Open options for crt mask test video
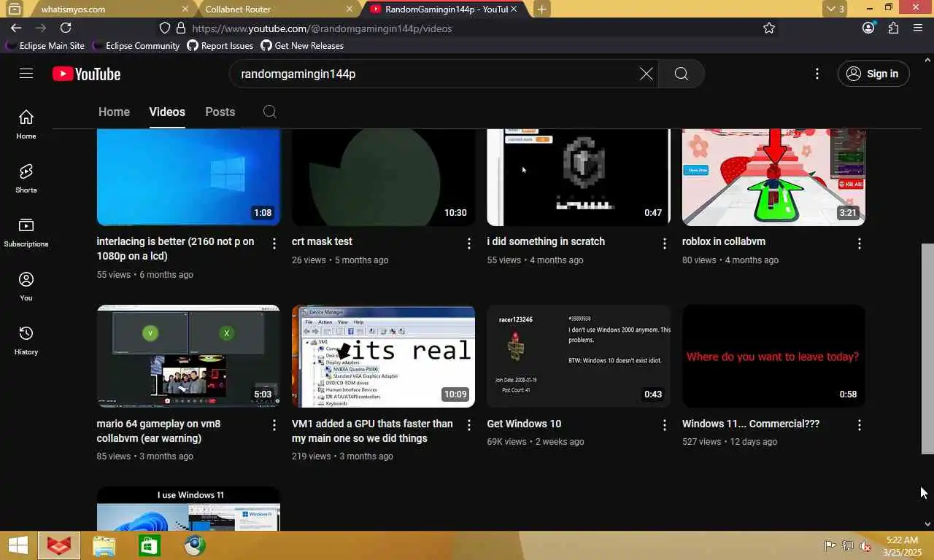 pos(469,244)
